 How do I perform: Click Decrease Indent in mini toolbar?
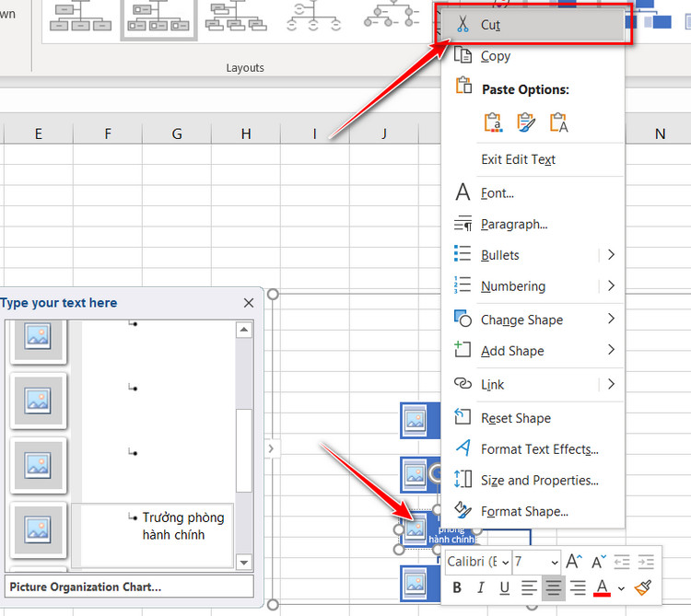coord(622,563)
